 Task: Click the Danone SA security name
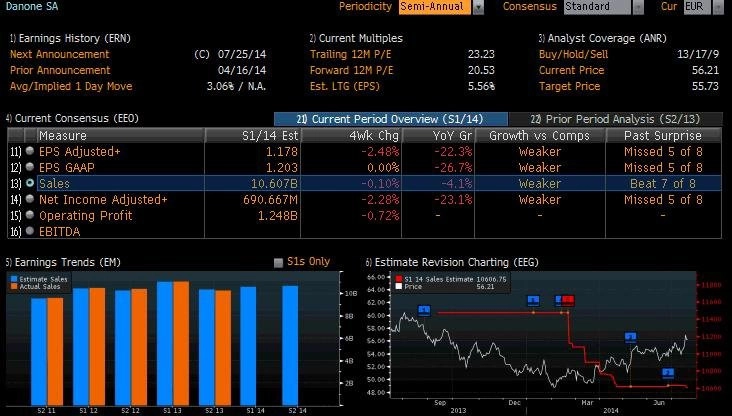(x=32, y=7)
